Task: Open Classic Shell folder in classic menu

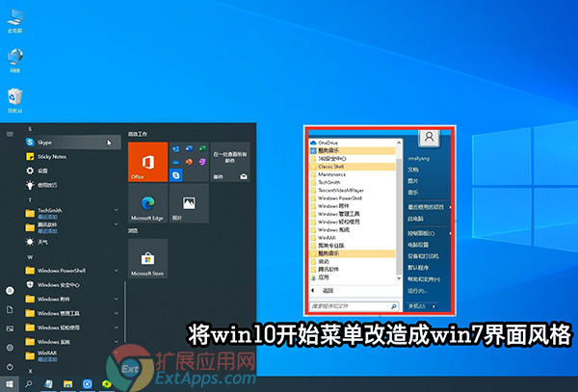Action: (353, 167)
